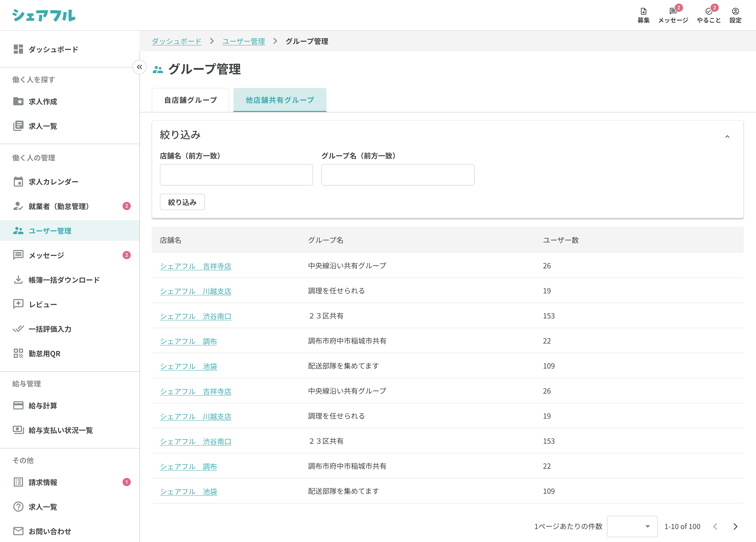Open 帳簿一括ダウンロード in the sidebar
This screenshot has height=542, width=756.
(x=70, y=279)
